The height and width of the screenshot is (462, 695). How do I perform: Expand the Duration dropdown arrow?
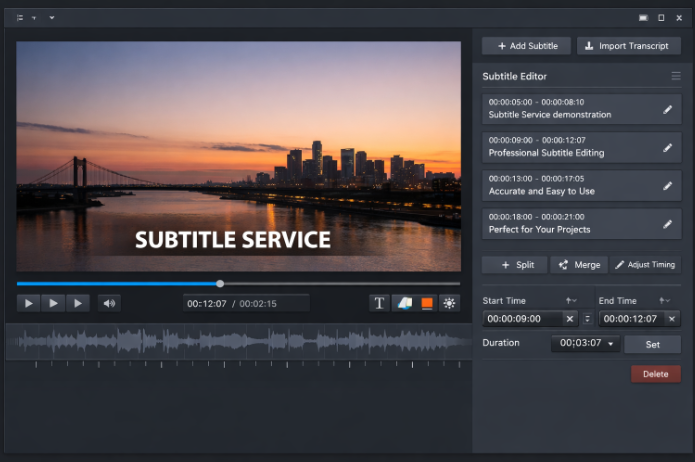tap(610, 344)
